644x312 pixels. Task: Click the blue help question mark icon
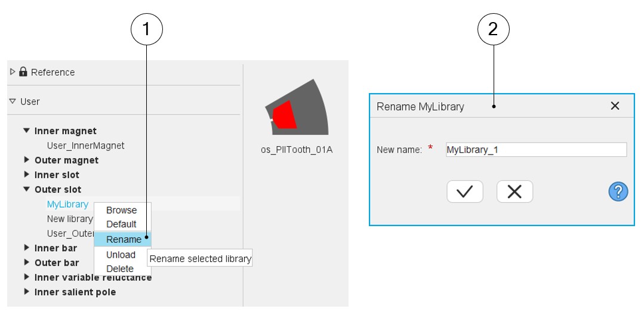click(x=618, y=191)
